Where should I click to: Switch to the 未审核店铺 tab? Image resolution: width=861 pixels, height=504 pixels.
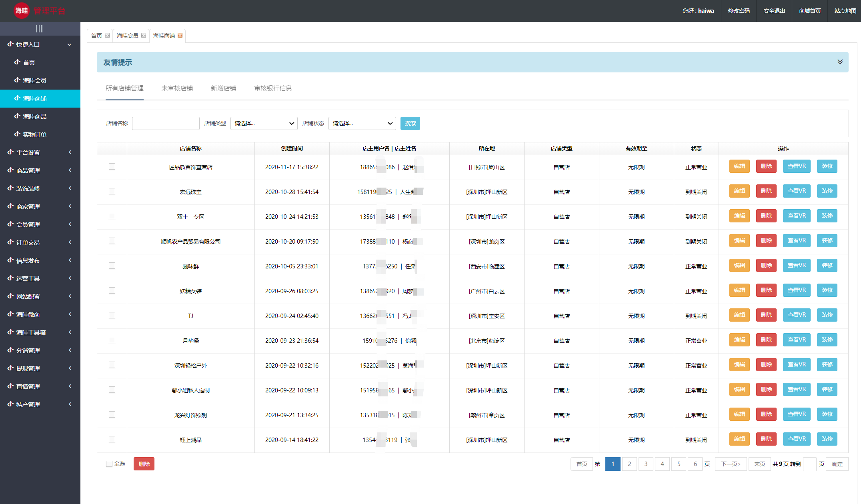[x=177, y=88]
